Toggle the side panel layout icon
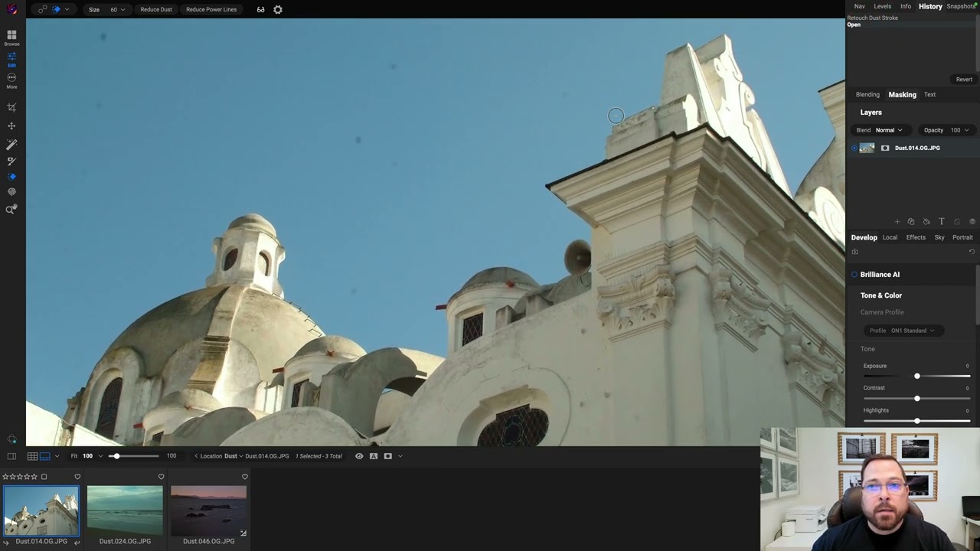 11,456
